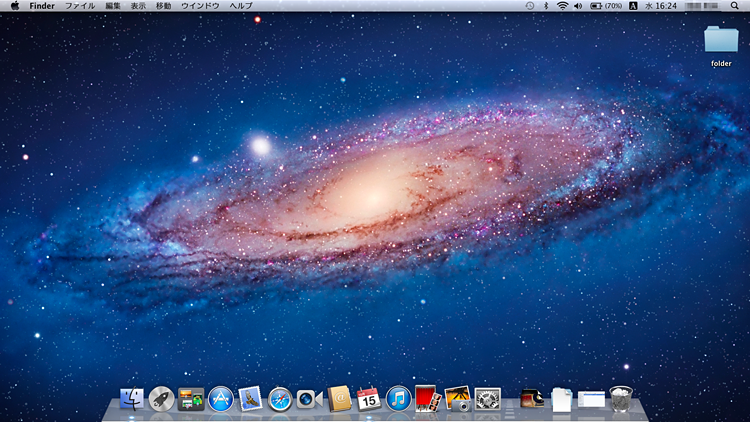Open the Apple menu
The height and width of the screenshot is (422, 750).
tap(15, 6)
